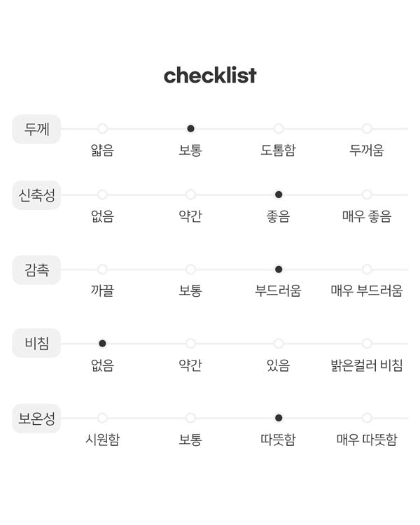
Task: Click the 보온성 category label
Action: tap(36, 419)
